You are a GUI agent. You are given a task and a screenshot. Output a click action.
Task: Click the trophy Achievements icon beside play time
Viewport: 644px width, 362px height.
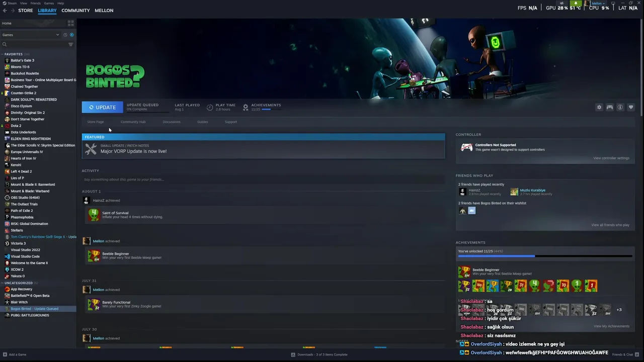[x=246, y=107]
